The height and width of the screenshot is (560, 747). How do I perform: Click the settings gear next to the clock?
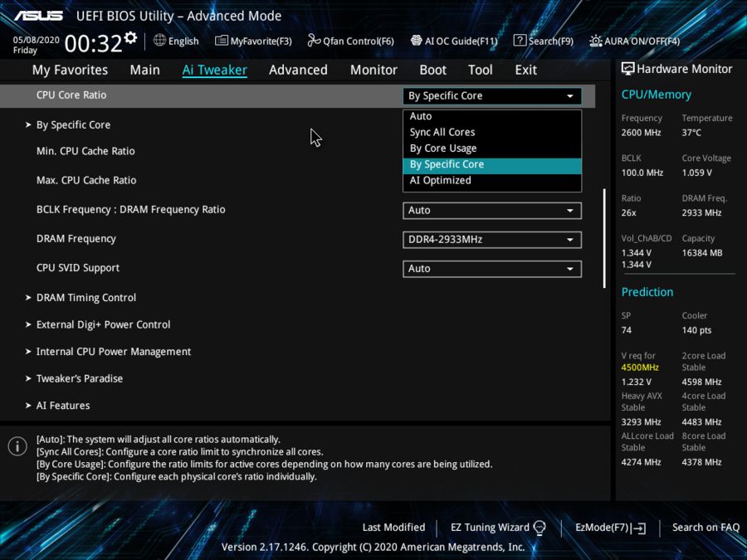130,37
